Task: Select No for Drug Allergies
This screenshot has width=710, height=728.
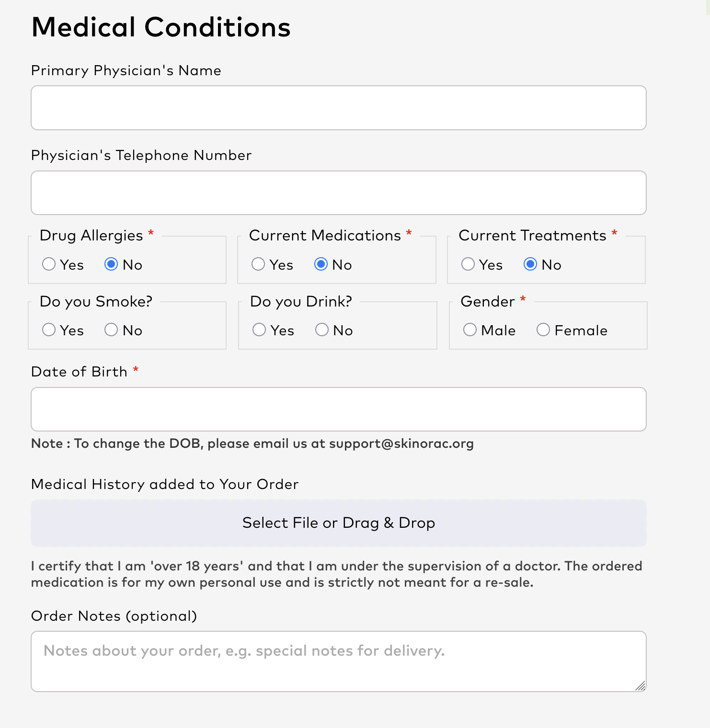Action: point(111,264)
